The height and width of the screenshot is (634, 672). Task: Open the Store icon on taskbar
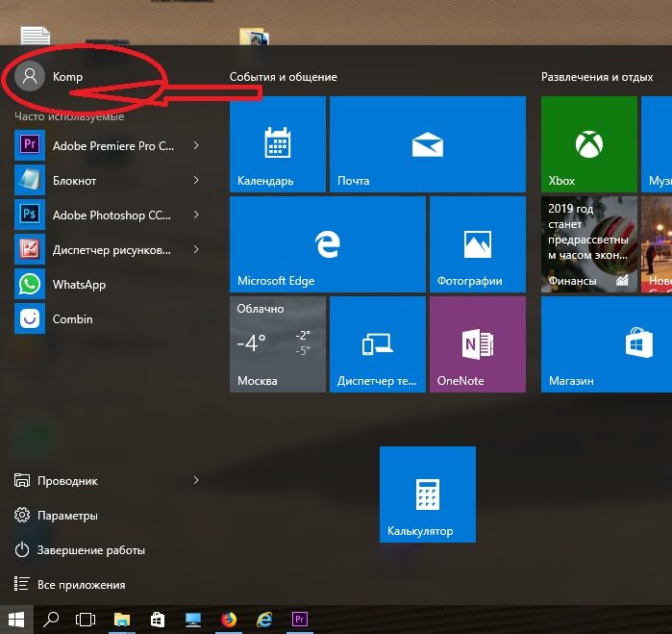(158, 620)
